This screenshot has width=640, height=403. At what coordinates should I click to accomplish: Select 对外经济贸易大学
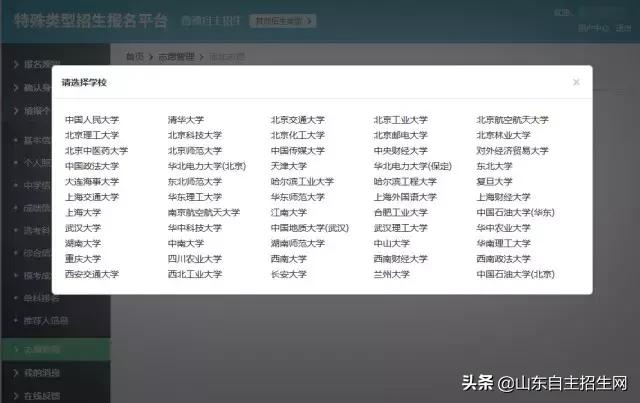pos(512,151)
